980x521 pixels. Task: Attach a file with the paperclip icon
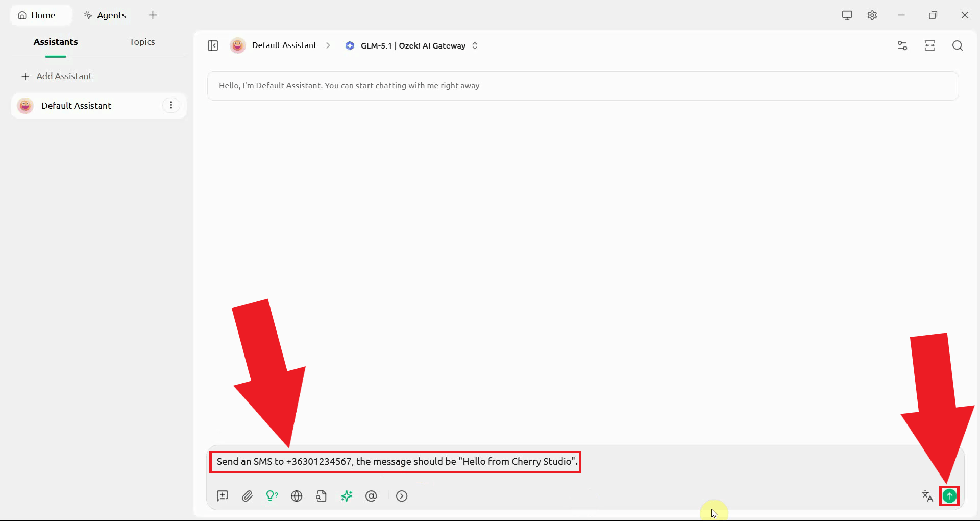(247, 496)
